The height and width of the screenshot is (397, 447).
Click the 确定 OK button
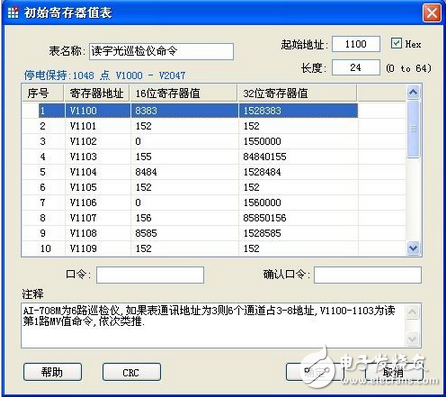pyautogui.click(x=315, y=372)
